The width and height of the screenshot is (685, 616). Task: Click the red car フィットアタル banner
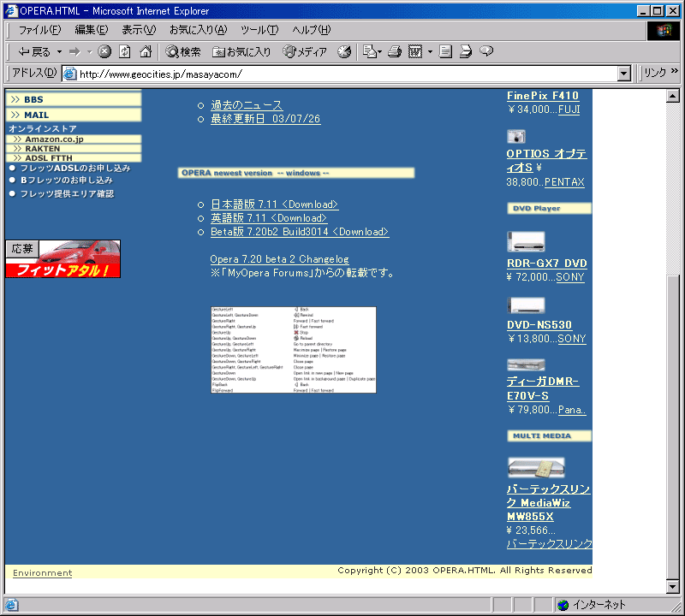63,259
